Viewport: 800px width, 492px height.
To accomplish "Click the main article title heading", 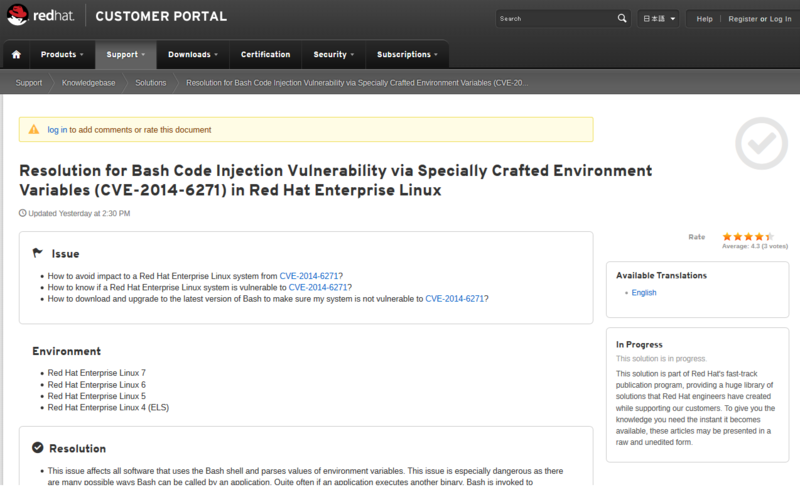I will point(335,180).
